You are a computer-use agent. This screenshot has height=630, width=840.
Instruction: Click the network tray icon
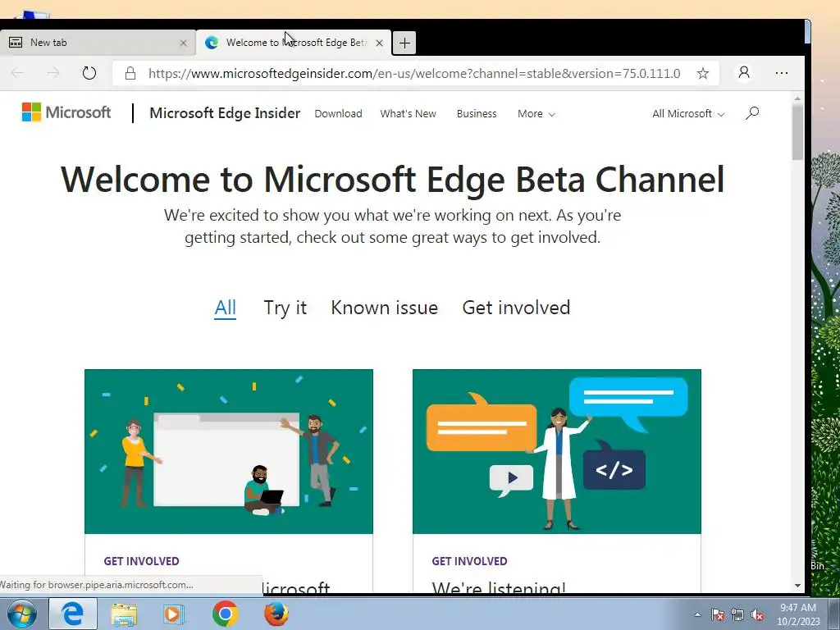tap(737, 615)
